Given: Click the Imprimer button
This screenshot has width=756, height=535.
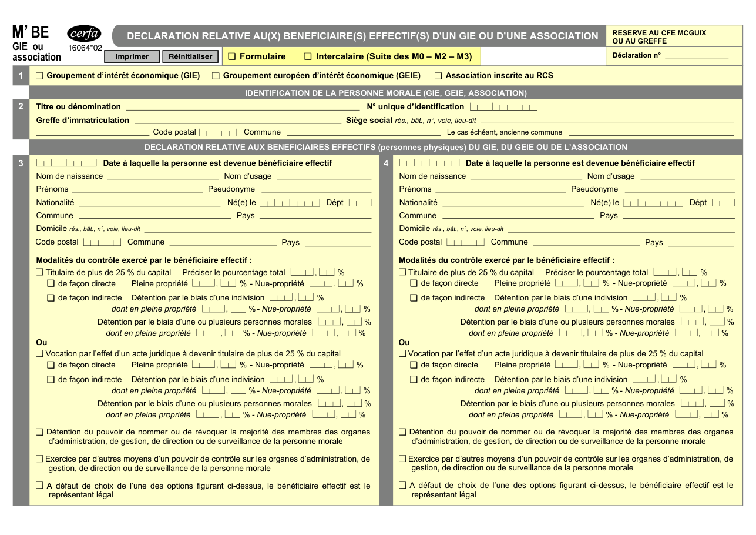Looking at the screenshot, I should tap(132, 56).
